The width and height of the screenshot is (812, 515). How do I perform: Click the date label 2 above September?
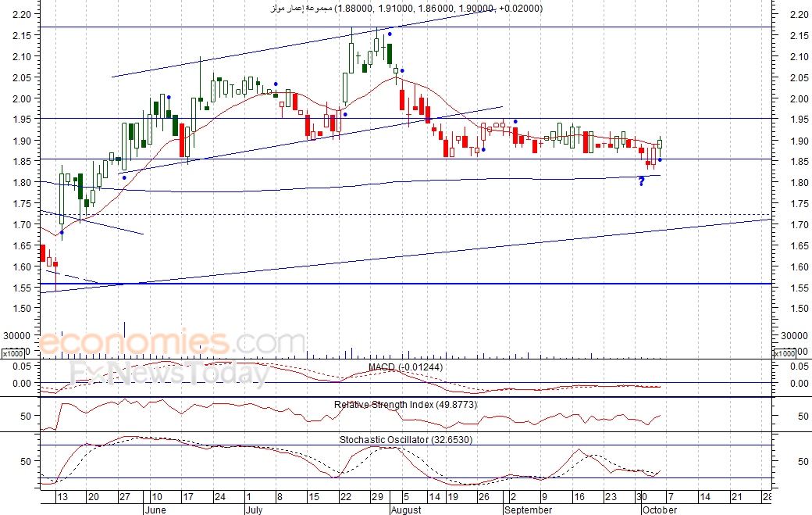point(513,497)
